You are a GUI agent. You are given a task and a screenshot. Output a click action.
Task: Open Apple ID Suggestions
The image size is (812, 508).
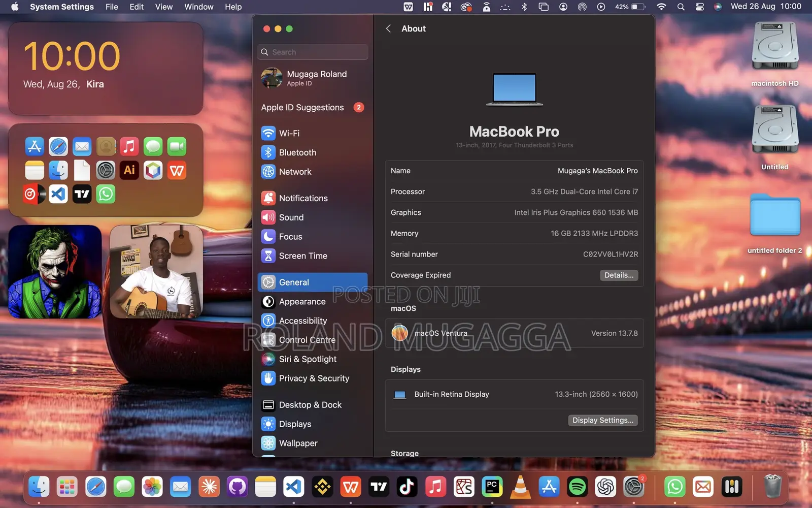coord(313,107)
